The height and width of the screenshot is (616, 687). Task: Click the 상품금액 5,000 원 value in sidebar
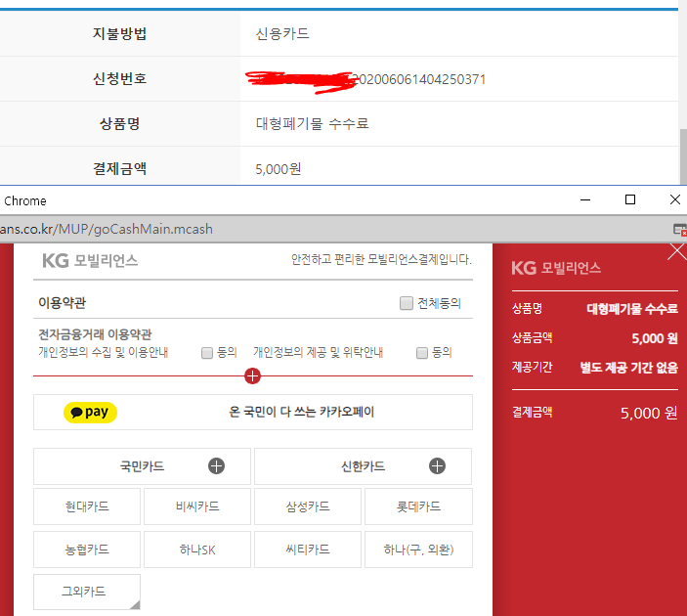click(655, 338)
